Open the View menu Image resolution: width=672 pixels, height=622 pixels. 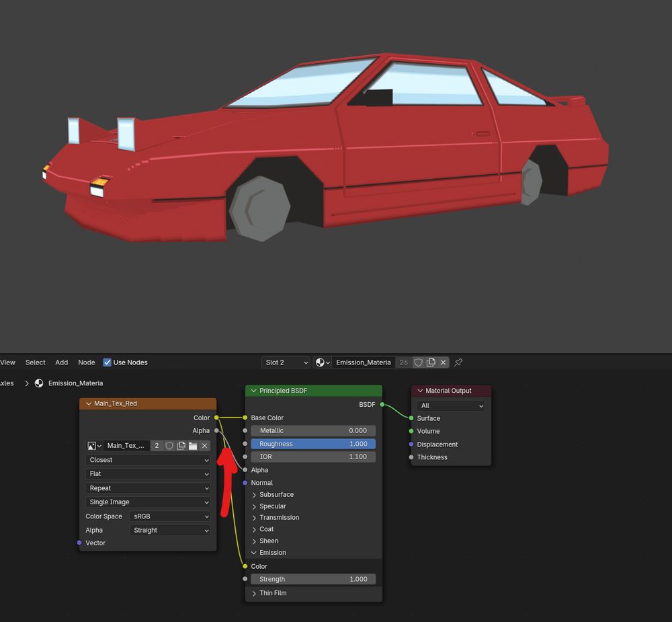pos(7,362)
